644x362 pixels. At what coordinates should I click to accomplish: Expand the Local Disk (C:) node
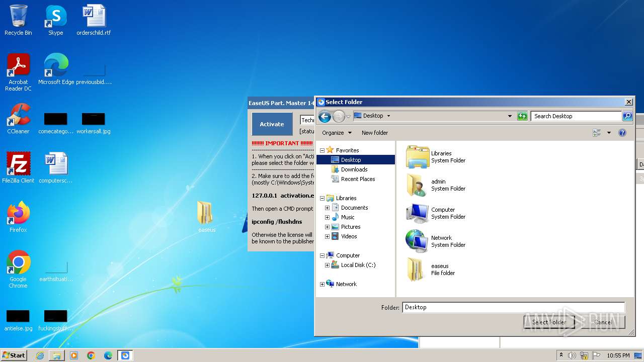(327, 265)
